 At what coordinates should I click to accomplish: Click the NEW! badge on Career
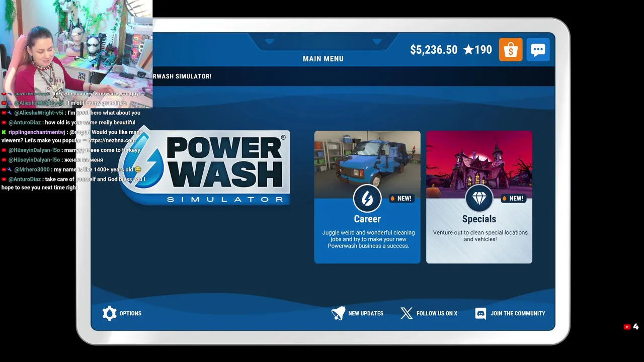click(x=401, y=199)
